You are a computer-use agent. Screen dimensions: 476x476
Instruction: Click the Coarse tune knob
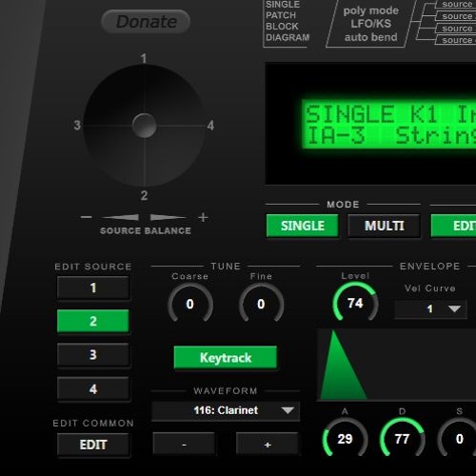tap(190, 304)
